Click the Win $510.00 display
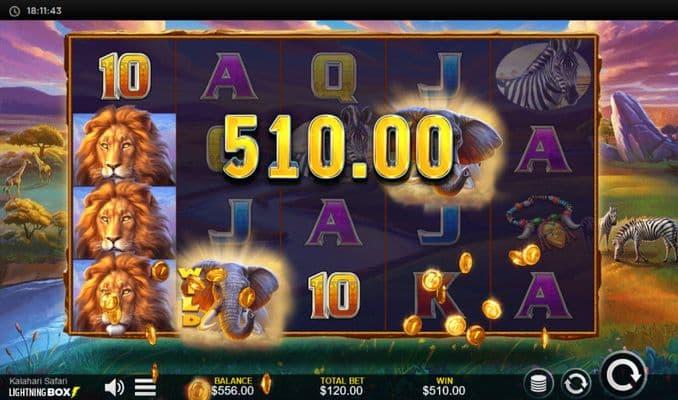This screenshot has height=400, width=678. [444, 386]
